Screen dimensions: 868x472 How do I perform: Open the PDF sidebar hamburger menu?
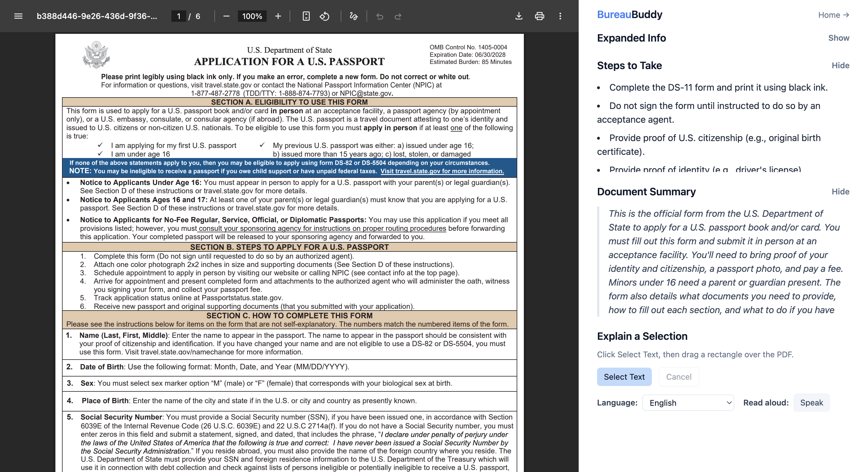tap(18, 16)
